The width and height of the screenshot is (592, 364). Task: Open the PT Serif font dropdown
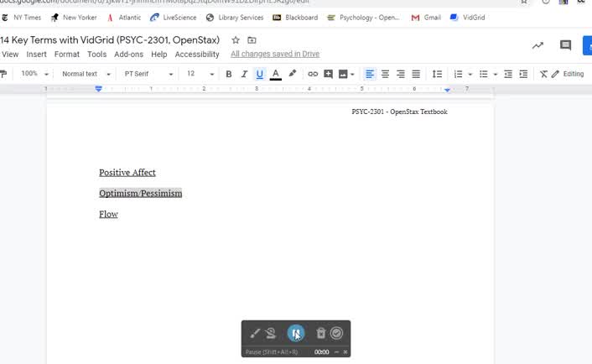(x=148, y=74)
